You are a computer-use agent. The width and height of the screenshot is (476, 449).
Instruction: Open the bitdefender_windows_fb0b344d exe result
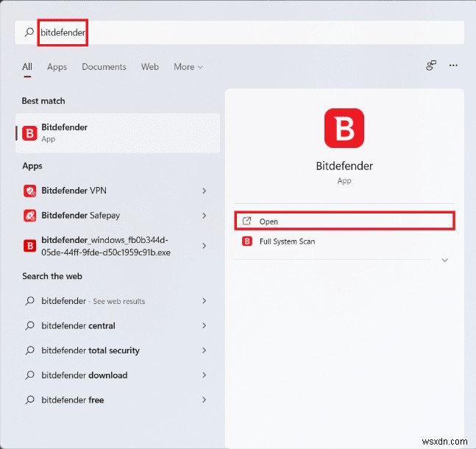(x=118, y=246)
